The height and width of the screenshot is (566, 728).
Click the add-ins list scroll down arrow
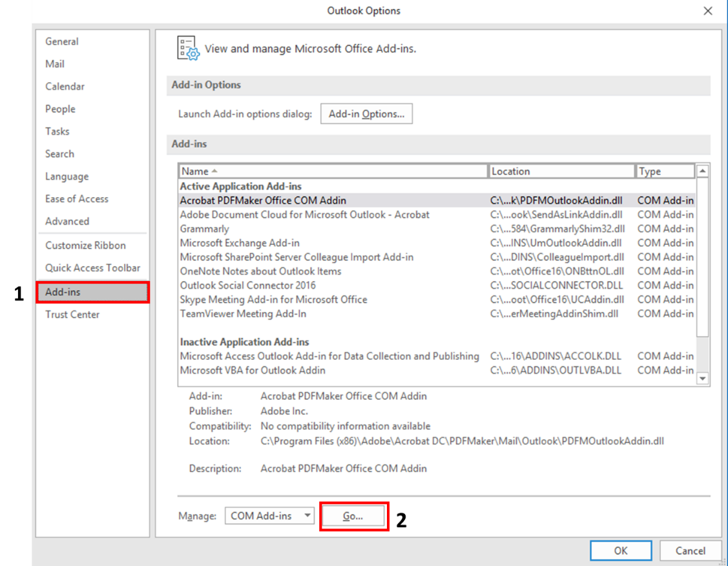point(702,379)
